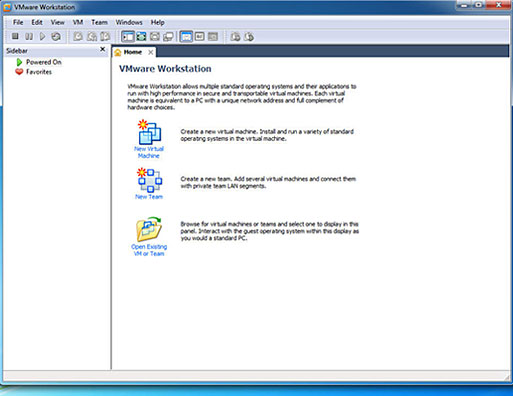Click the Quick Switch toolbar icon
The image size is (513, 396).
pyautogui.click(x=155, y=36)
